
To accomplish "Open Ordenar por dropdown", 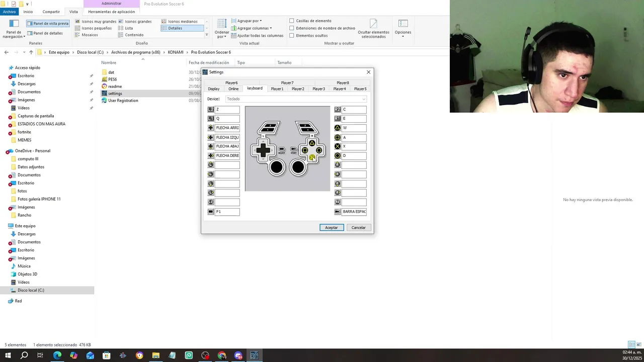I will pos(222,29).
